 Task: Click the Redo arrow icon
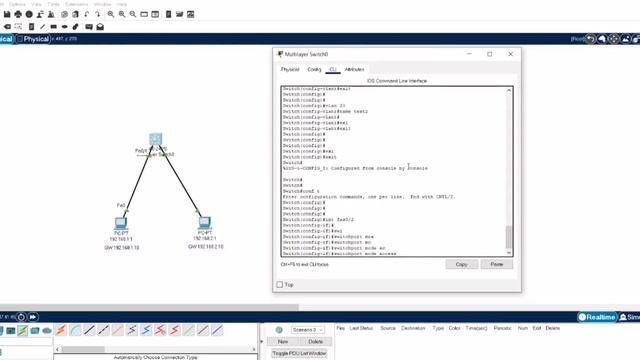tap(98, 14)
